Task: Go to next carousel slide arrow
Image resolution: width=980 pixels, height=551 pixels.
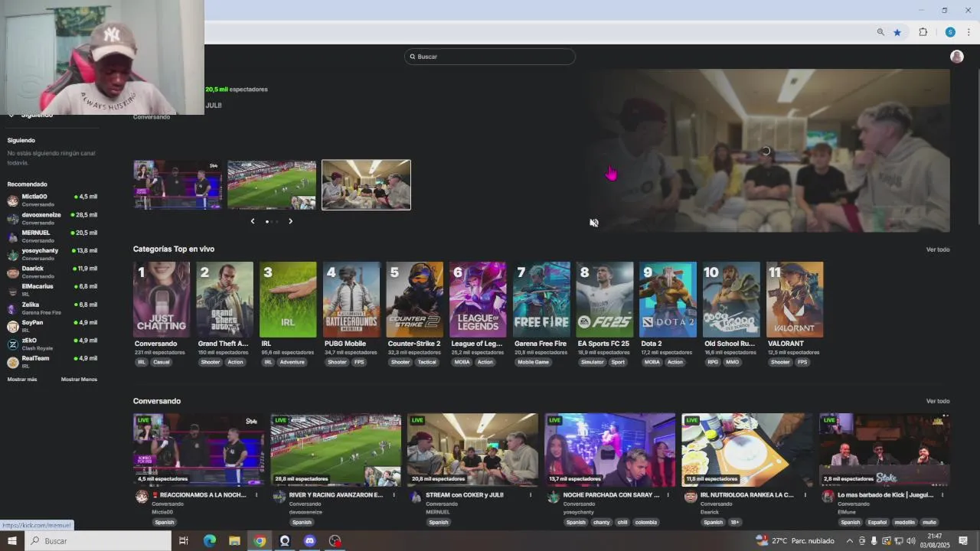Action: 290,221
